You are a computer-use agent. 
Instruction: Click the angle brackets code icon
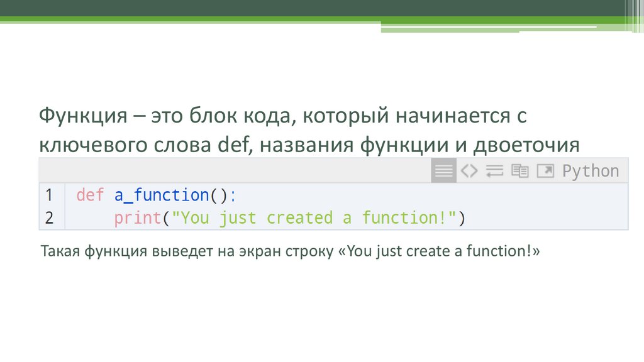point(469,170)
